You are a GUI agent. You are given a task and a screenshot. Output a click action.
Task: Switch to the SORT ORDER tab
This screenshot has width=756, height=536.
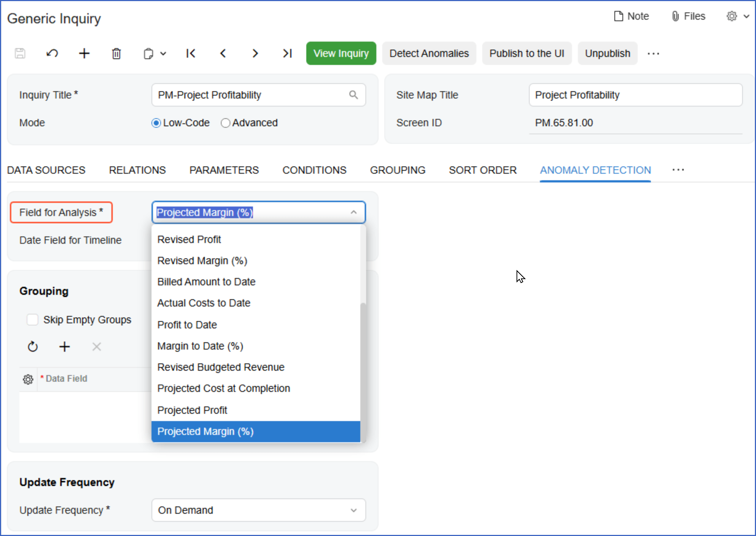coord(483,170)
